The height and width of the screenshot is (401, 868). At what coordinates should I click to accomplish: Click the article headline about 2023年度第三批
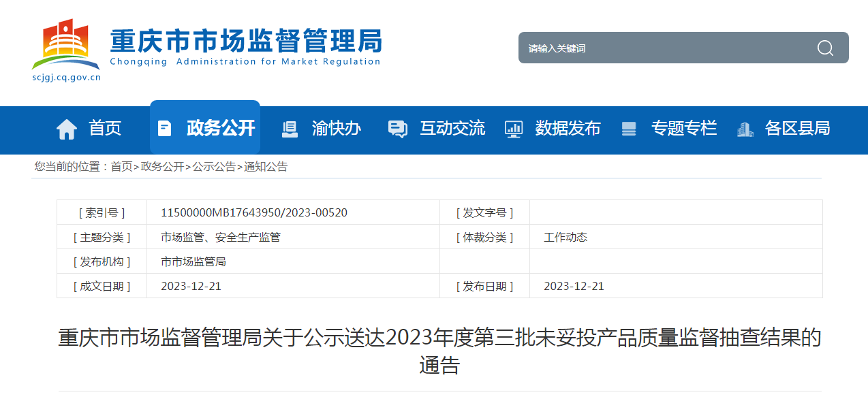click(439, 351)
